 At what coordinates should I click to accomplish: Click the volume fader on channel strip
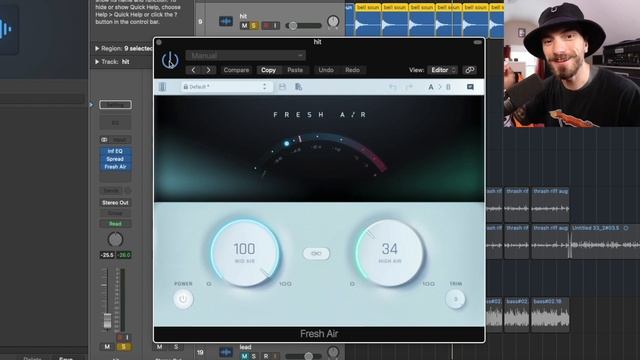tap(107, 320)
